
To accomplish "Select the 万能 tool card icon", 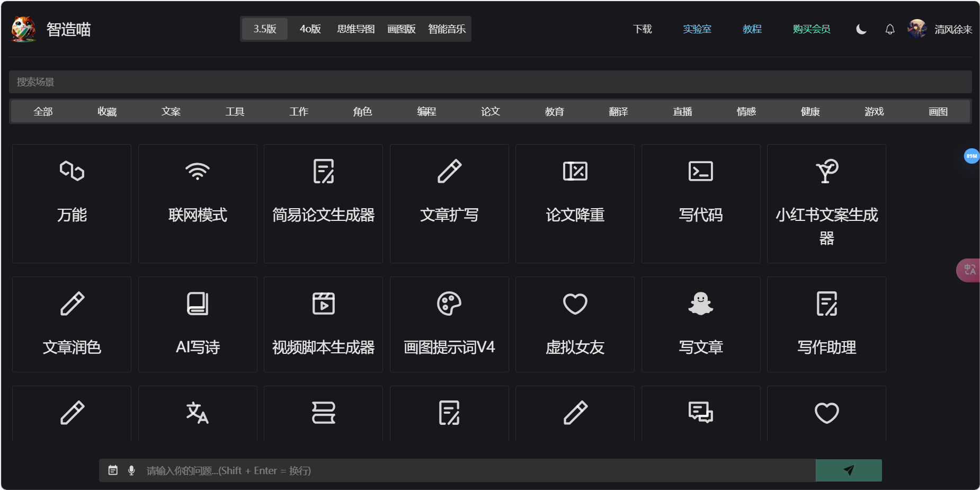I will point(72,171).
